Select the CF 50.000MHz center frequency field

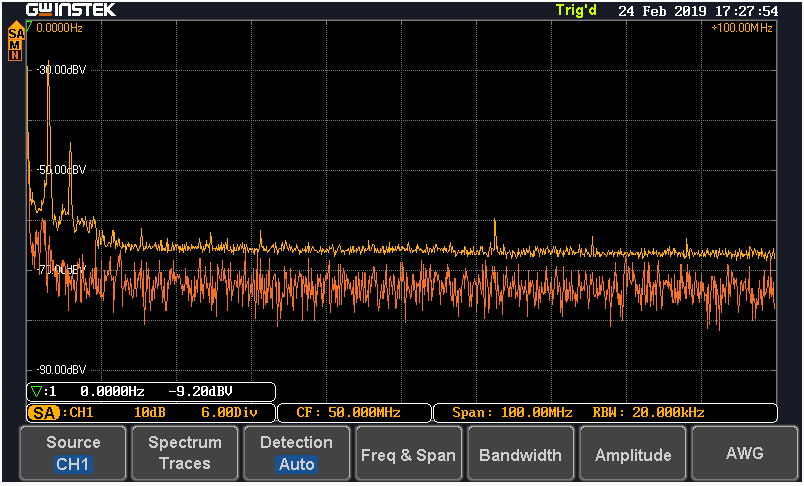point(349,413)
